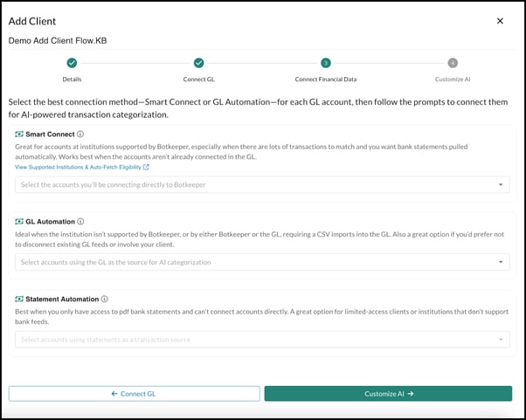Expand the GL Automation accounts dropdown arrow
Image resolution: width=526 pixels, height=420 pixels.
tap(501, 262)
